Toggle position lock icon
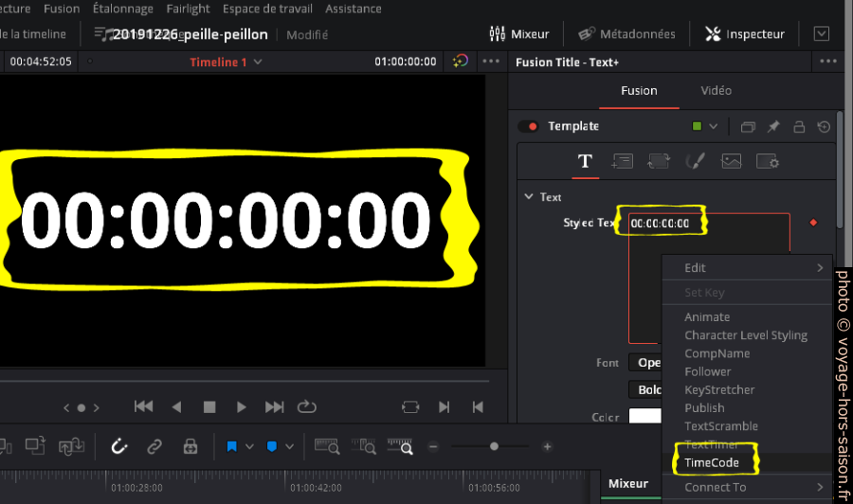853x504 pixels. tap(190, 447)
